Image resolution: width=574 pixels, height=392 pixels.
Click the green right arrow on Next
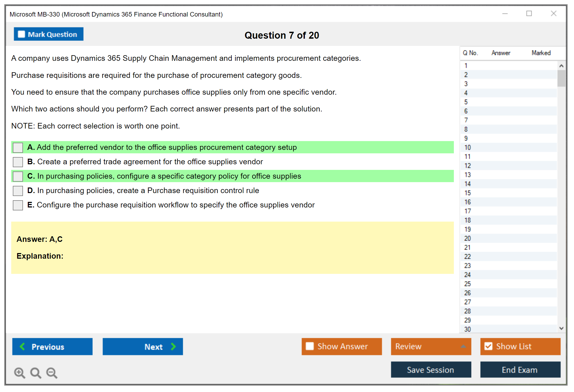click(x=173, y=346)
